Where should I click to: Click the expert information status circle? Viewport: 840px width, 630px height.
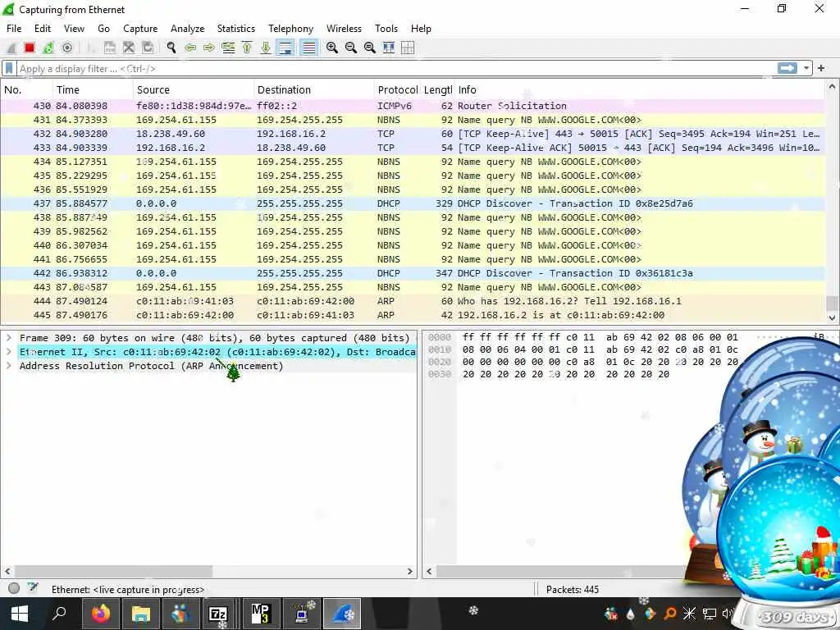click(15, 588)
